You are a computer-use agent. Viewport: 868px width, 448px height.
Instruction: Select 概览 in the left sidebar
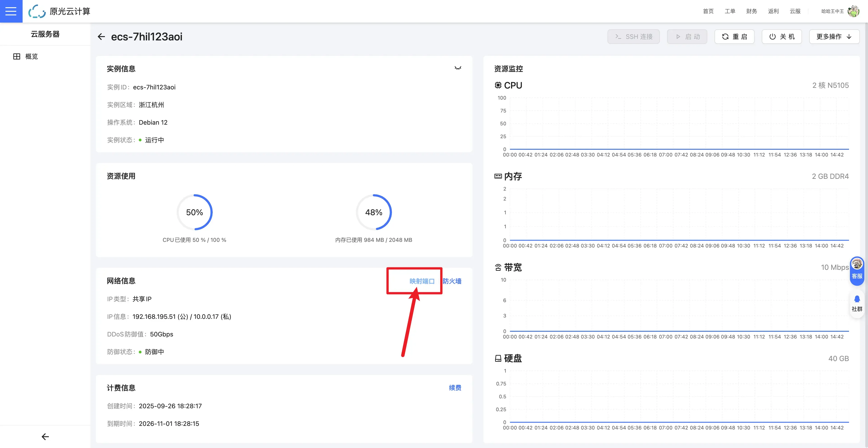point(31,56)
